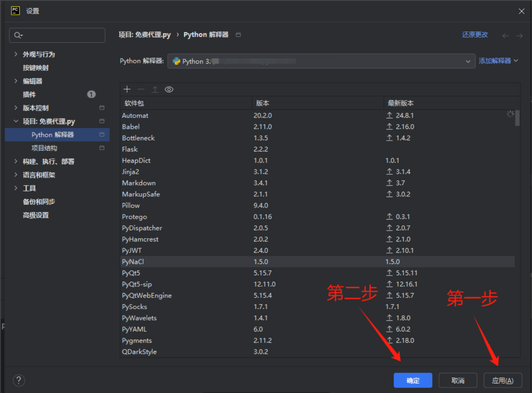Click the upgrade arrow icon beside 5.15.11
The image size is (532, 393).
point(389,273)
